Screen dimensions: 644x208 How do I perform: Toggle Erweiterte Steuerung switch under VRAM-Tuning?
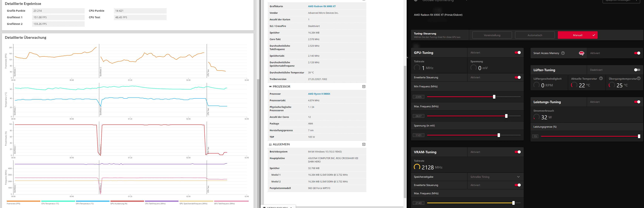click(x=517, y=185)
